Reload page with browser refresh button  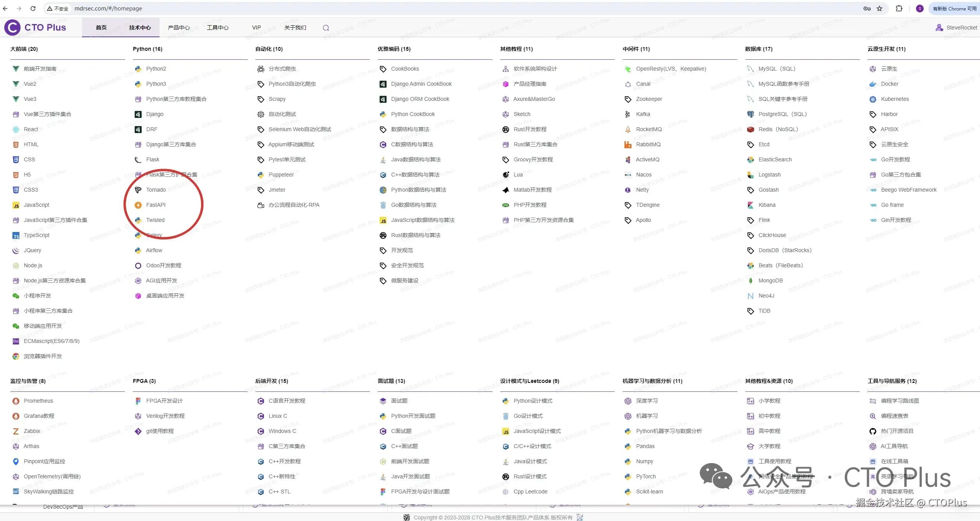coord(33,9)
